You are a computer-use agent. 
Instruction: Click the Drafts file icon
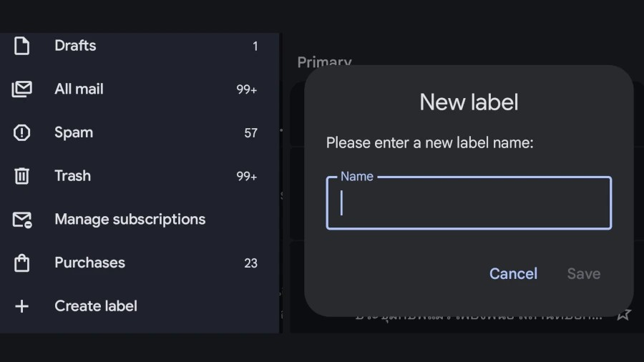coord(22,46)
